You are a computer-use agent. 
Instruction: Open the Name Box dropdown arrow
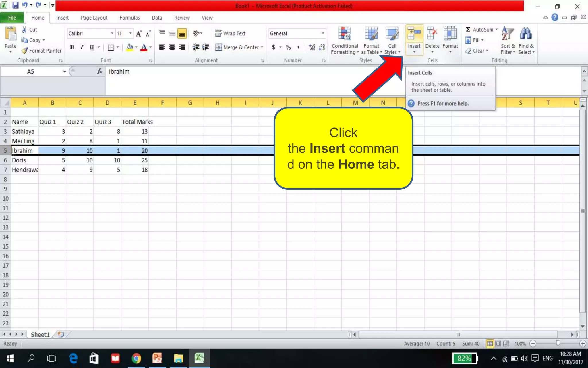tap(65, 72)
